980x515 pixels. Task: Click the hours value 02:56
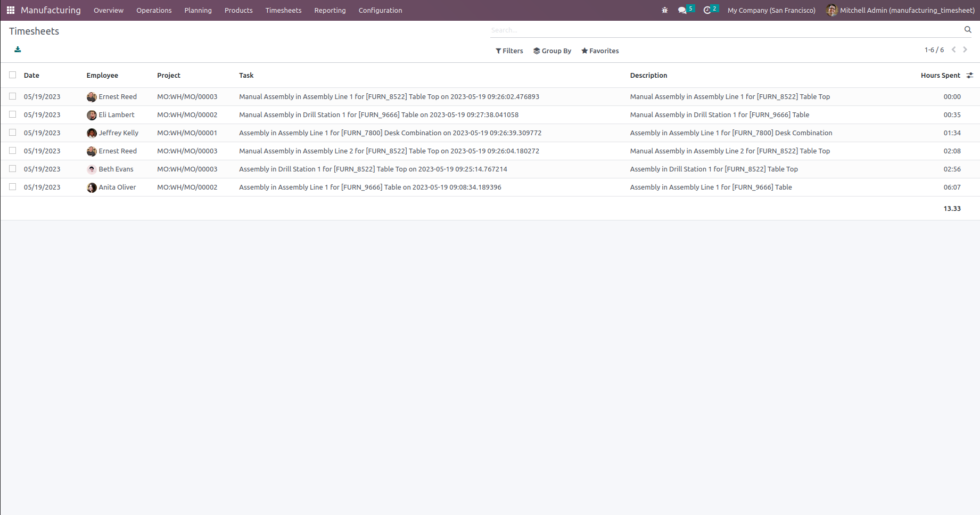952,169
